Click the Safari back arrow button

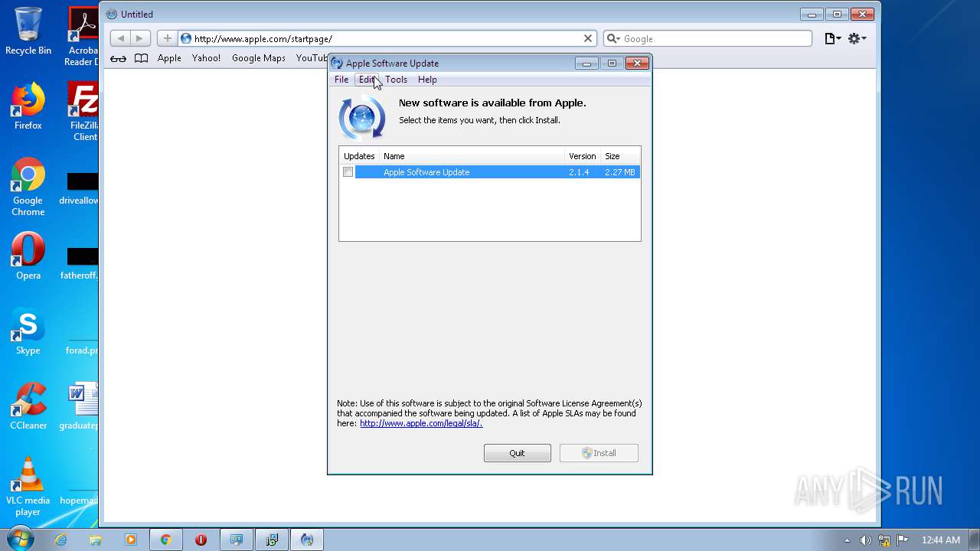(120, 38)
